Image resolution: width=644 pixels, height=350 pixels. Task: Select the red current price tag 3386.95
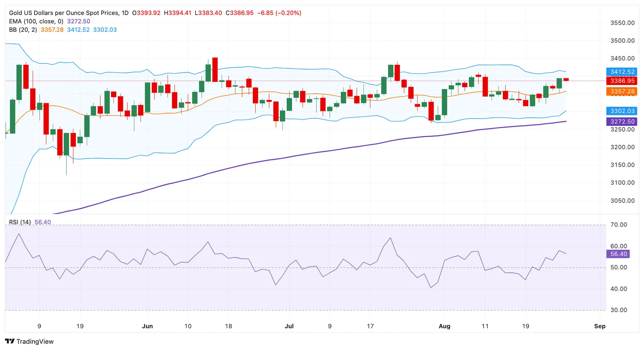[622, 81]
